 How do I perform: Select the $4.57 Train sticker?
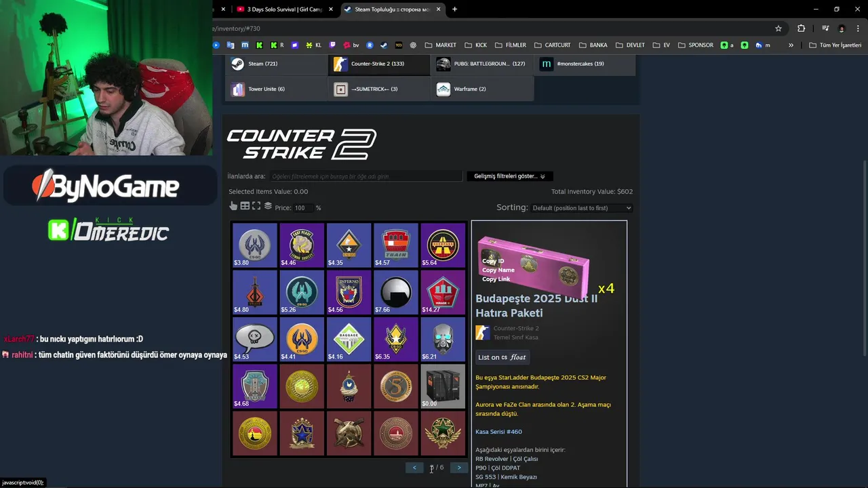(396, 245)
